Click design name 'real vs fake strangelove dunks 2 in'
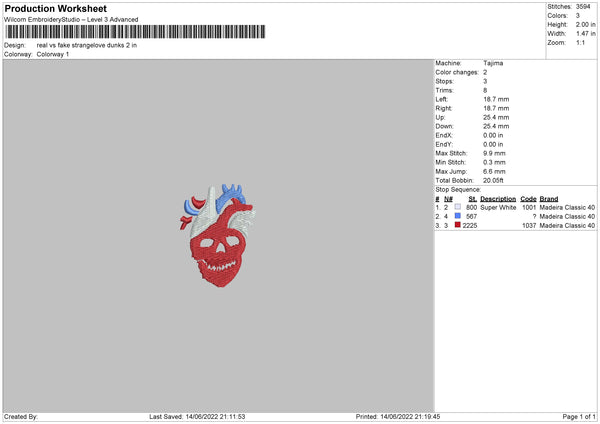The width and height of the screenshot is (600, 424). [x=86, y=45]
